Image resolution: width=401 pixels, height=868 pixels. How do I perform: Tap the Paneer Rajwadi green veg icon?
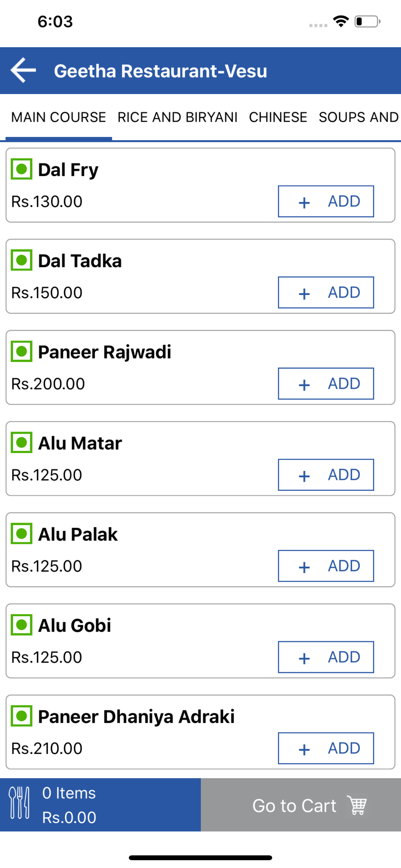tap(22, 352)
